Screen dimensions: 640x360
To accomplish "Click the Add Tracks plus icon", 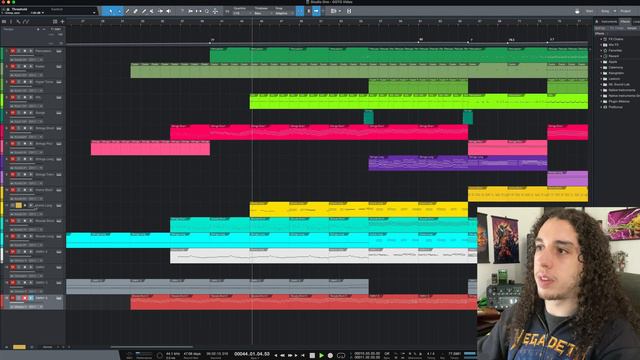I will [62, 21].
